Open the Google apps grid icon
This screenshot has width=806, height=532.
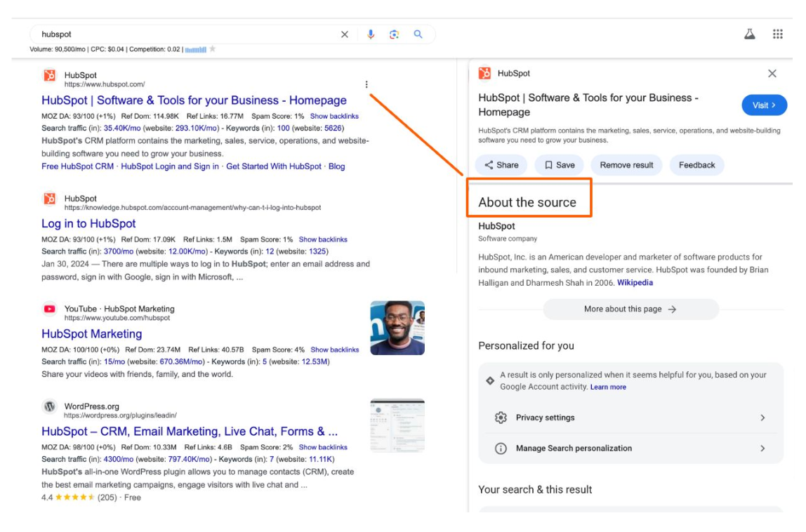tap(778, 34)
